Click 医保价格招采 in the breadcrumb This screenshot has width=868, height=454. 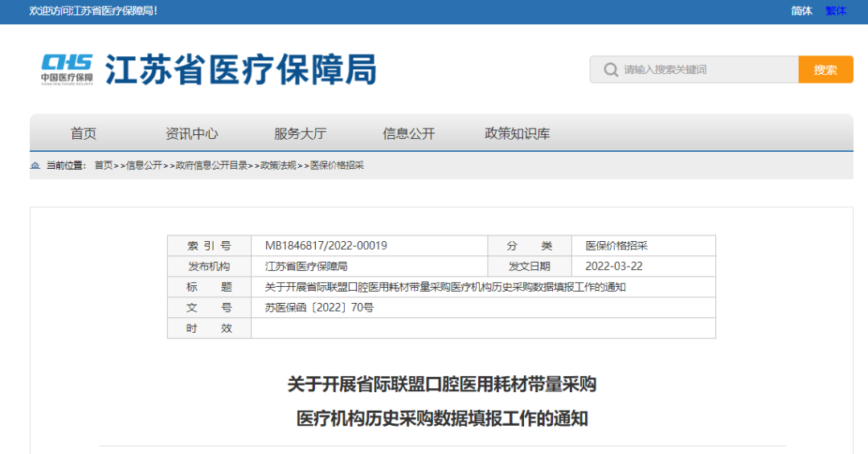[x=337, y=166]
